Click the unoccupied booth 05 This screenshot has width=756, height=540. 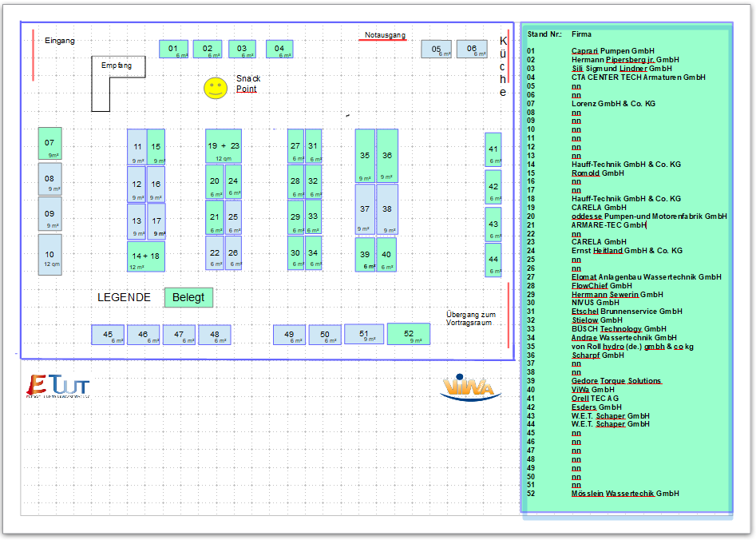(x=437, y=50)
